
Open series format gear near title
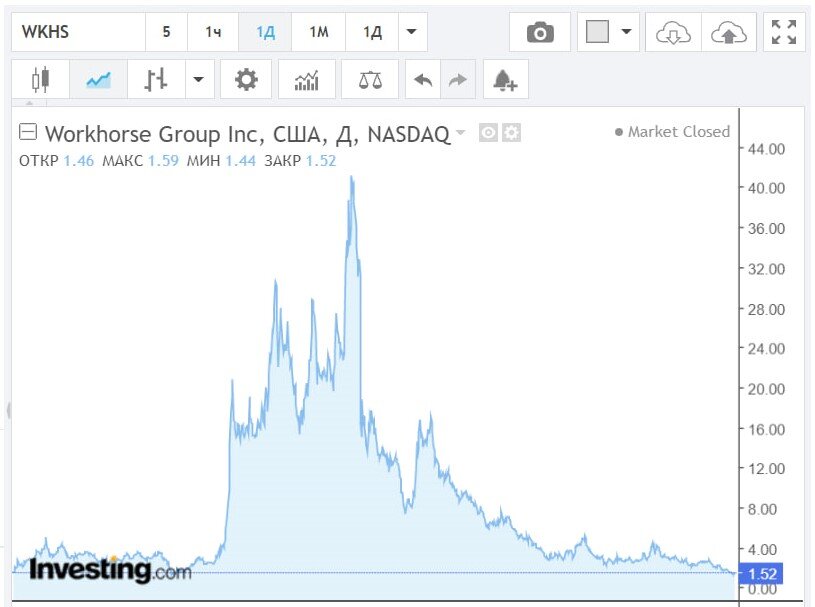pos(511,133)
